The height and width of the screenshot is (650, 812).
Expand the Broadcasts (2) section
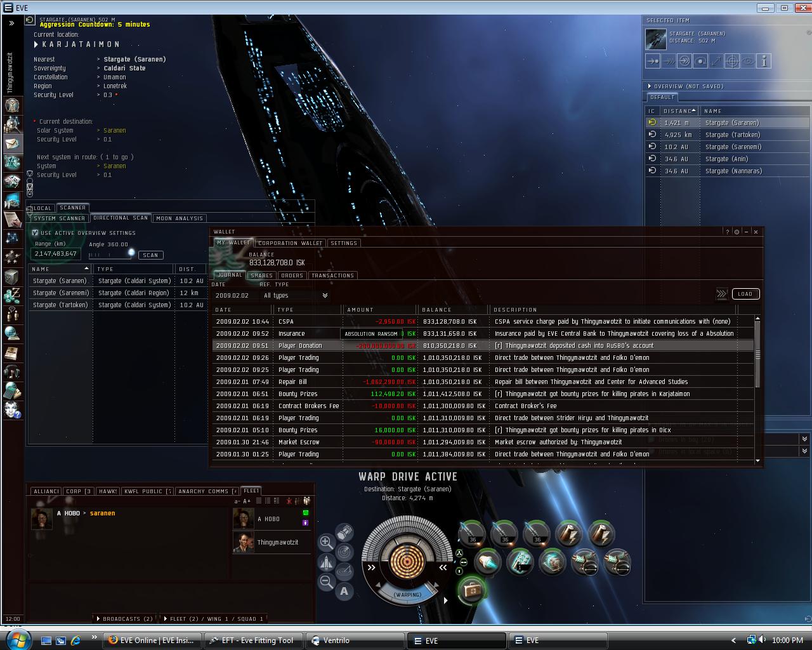point(124,618)
